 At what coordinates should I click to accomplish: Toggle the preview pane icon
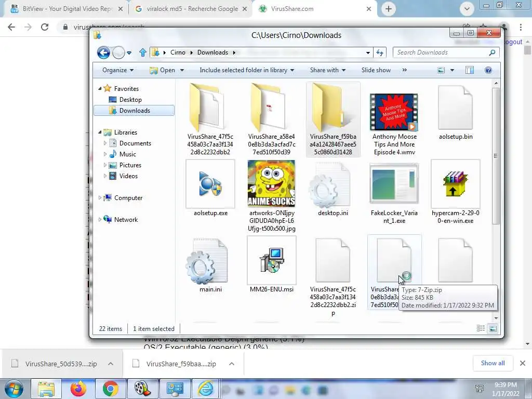tap(470, 70)
